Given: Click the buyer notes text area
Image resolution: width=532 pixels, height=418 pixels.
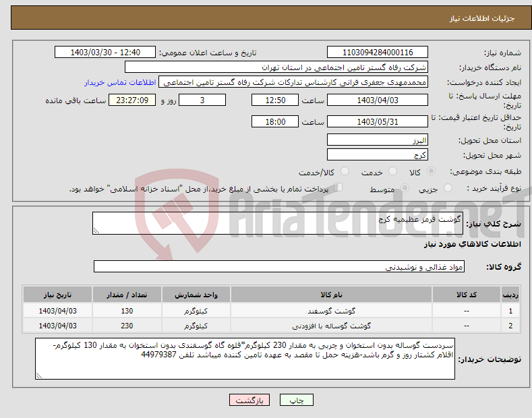Looking at the screenshot, I should [245, 359].
